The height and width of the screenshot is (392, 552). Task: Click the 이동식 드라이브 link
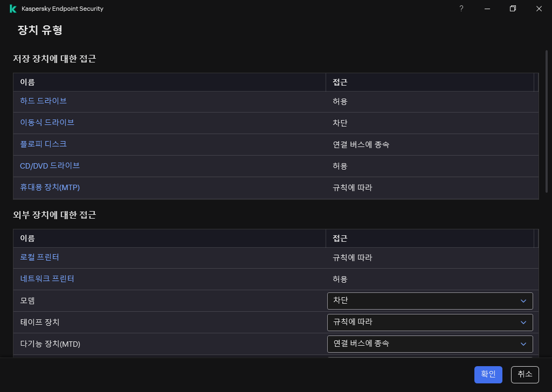tap(47, 123)
